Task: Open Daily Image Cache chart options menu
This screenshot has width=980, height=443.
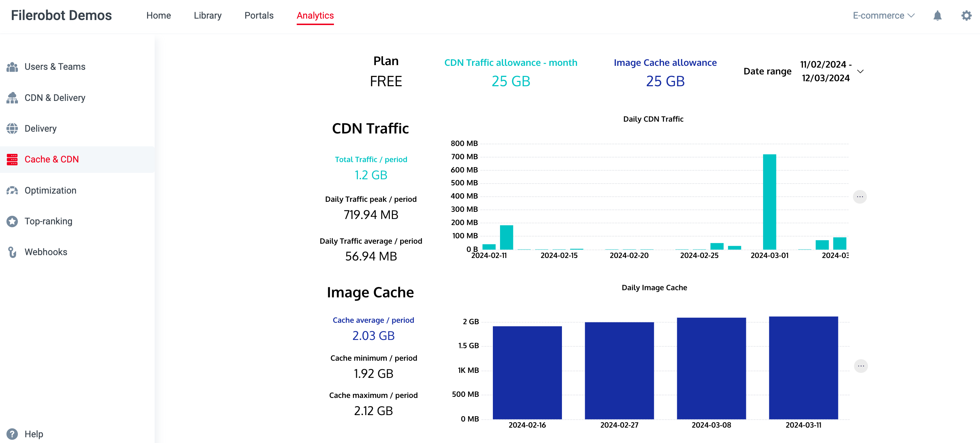Action: 860,366
